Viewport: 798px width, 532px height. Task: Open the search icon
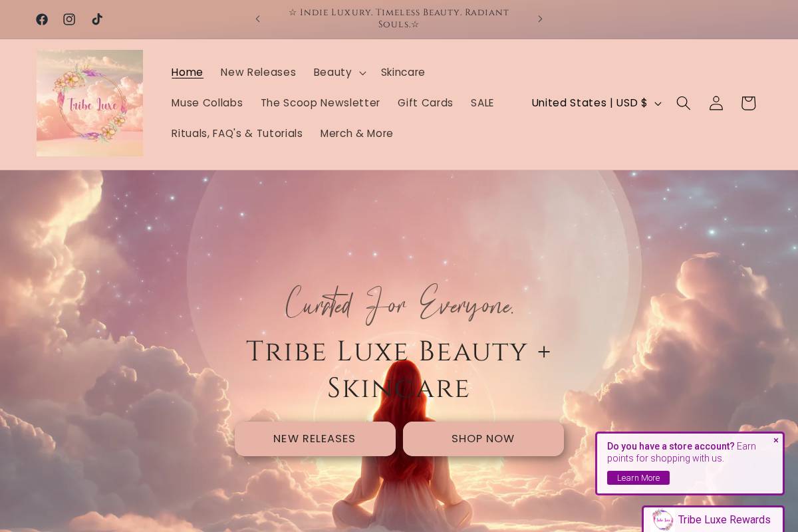click(x=683, y=103)
